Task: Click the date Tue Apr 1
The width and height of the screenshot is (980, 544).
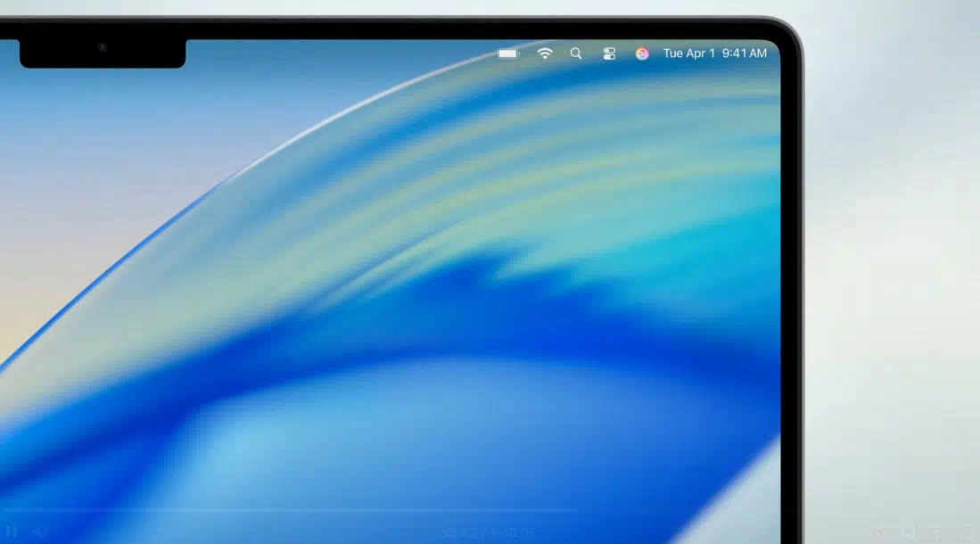Action: (689, 54)
